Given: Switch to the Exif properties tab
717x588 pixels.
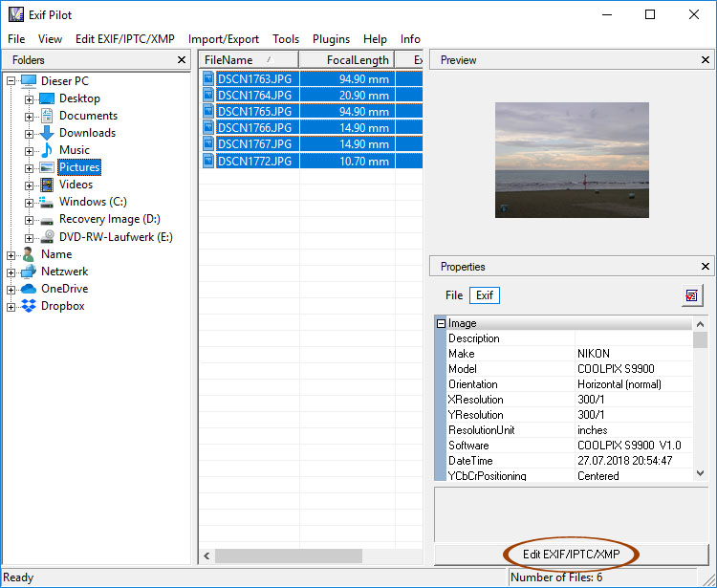Looking at the screenshot, I should (485, 295).
